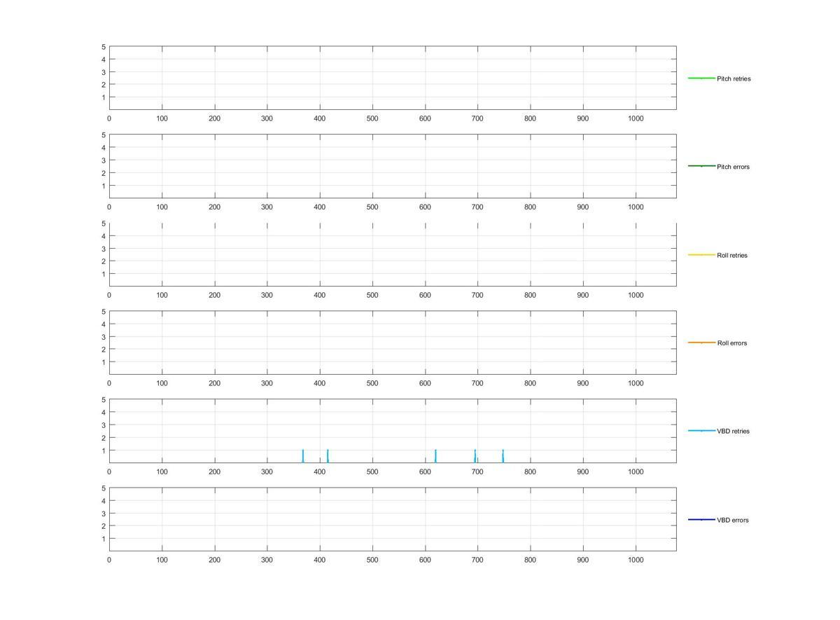Select the dark blue VBD errors legend line
This screenshot has width=840, height=620.
[701, 520]
